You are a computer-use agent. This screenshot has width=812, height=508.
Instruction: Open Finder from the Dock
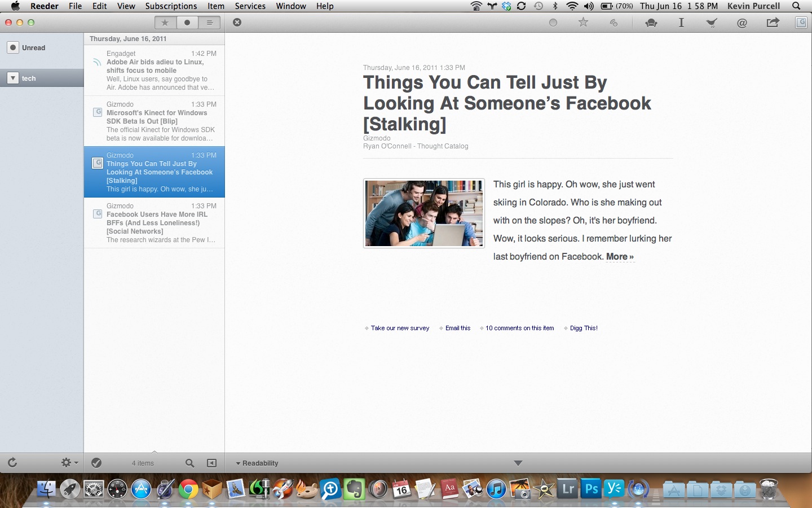click(x=46, y=489)
